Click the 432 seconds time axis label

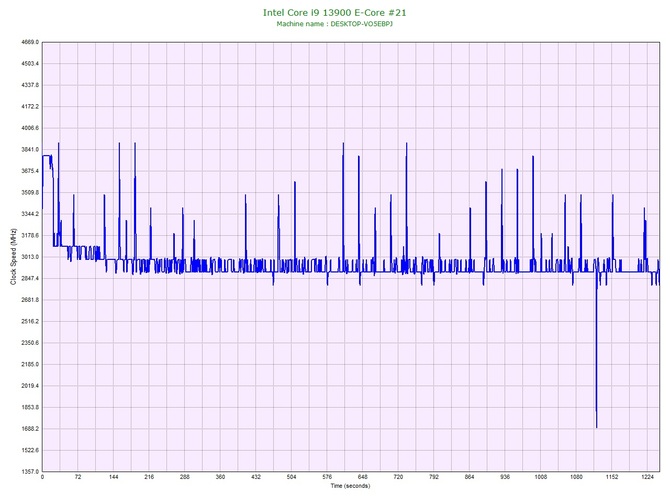coord(256,477)
